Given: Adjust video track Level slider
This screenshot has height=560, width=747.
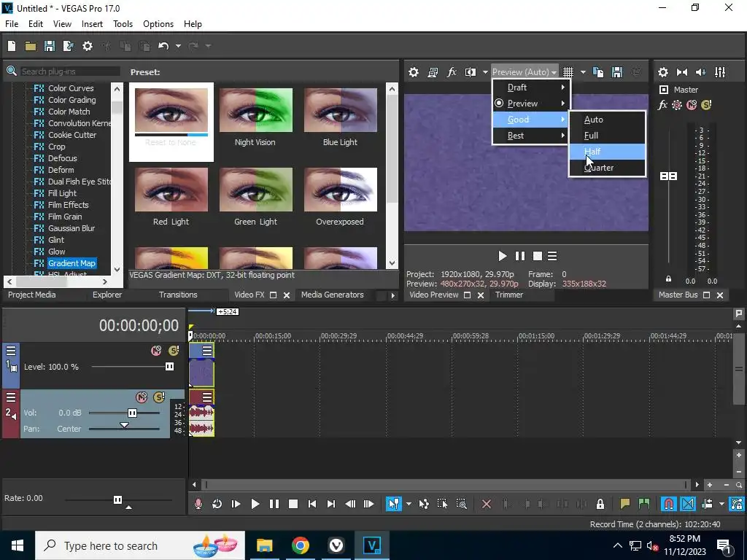Looking at the screenshot, I should click(169, 367).
